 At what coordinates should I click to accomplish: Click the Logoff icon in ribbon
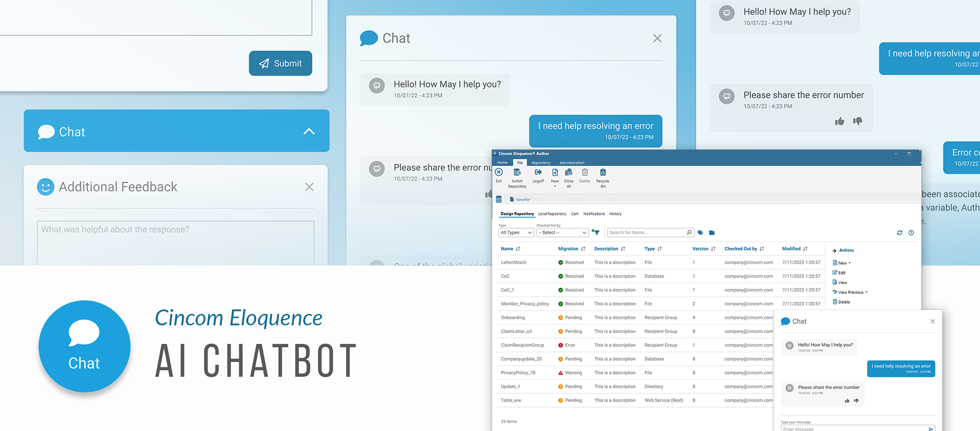(x=538, y=173)
